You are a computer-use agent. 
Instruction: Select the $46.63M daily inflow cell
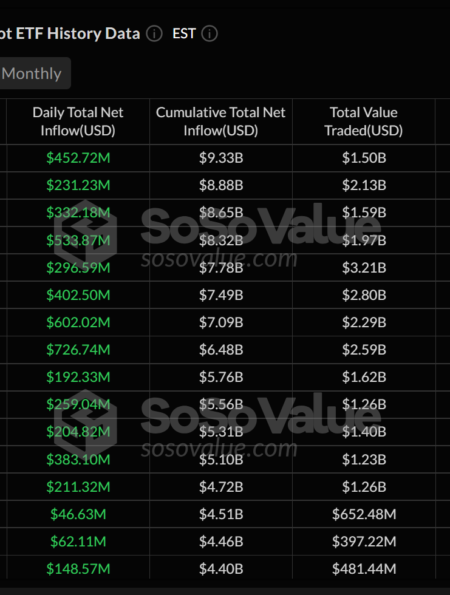click(x=78, y=514)
